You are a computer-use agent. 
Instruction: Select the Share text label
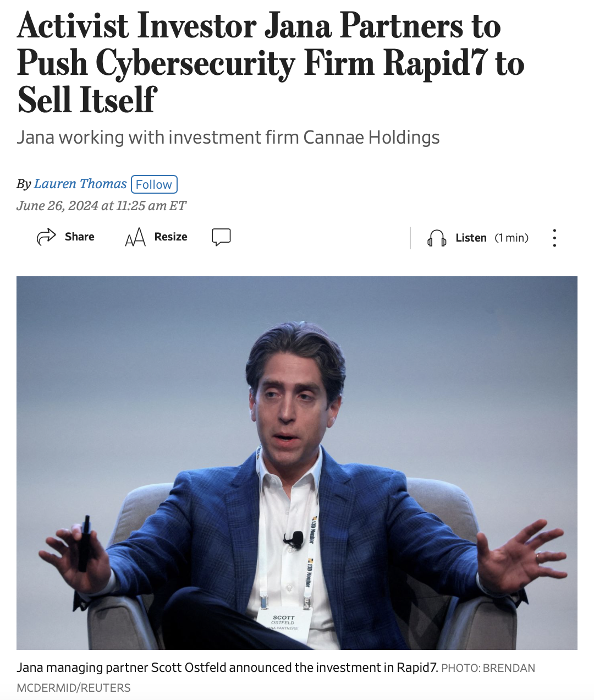[80, 237]
